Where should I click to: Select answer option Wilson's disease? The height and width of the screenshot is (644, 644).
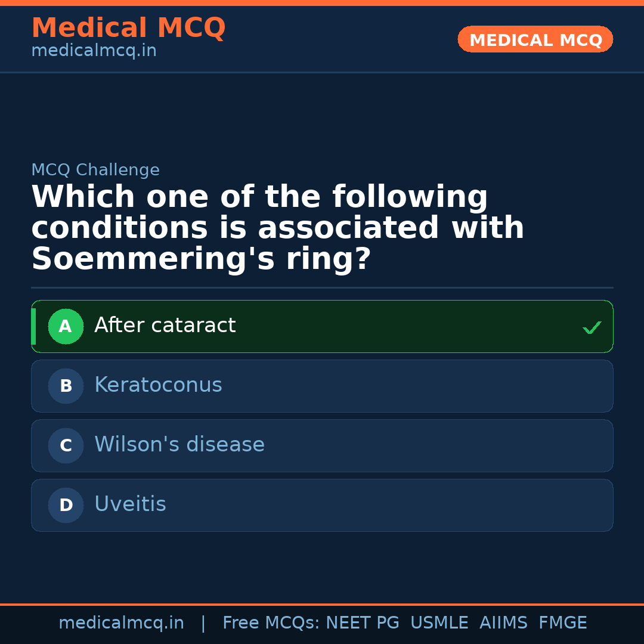[322, 445]
